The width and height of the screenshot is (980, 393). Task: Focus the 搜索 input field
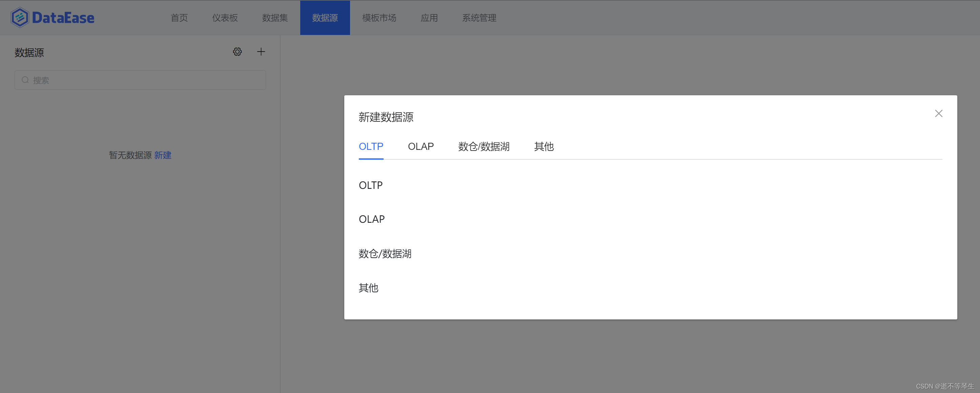[x=148, y=80]
